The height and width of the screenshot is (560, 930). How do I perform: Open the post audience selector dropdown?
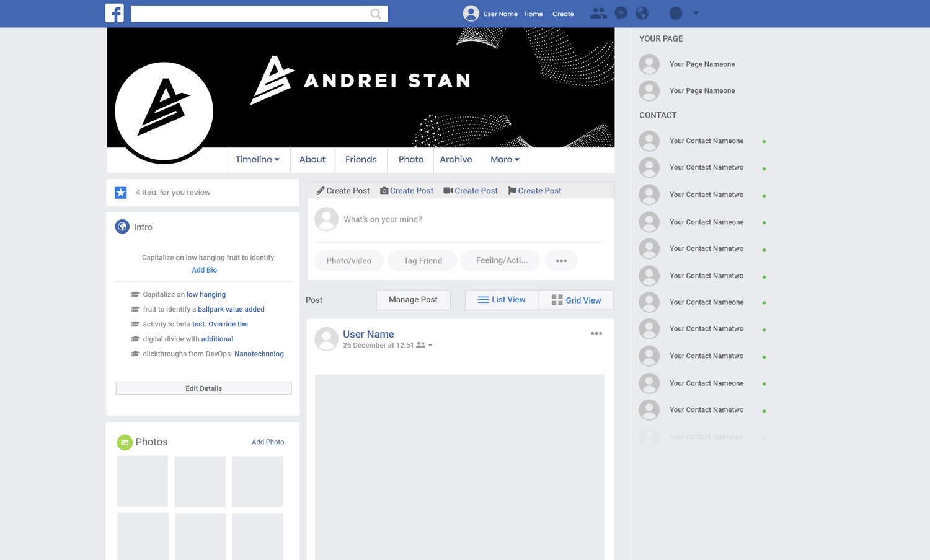425,346
